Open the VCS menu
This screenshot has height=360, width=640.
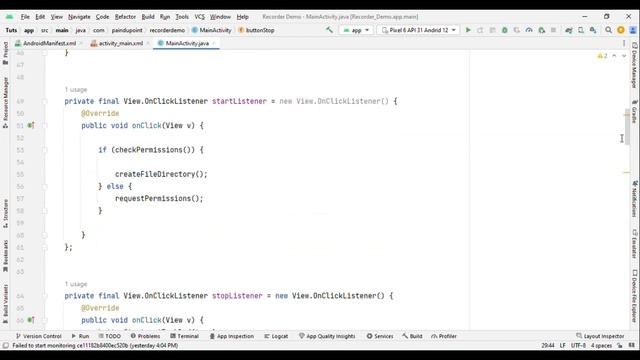(199, 17)
